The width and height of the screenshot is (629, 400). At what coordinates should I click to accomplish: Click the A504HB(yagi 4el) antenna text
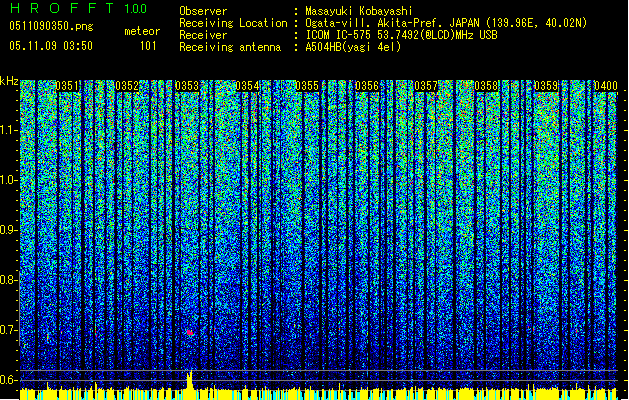click(353, 47)
